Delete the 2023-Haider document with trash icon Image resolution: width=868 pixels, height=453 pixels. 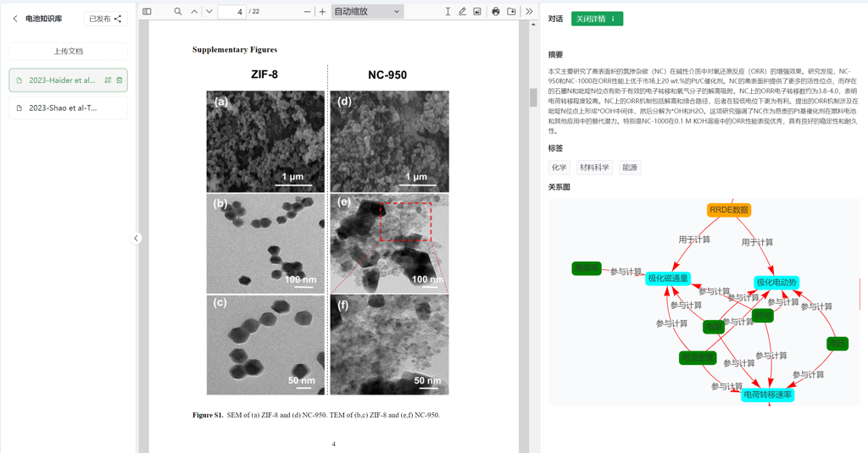119,80
